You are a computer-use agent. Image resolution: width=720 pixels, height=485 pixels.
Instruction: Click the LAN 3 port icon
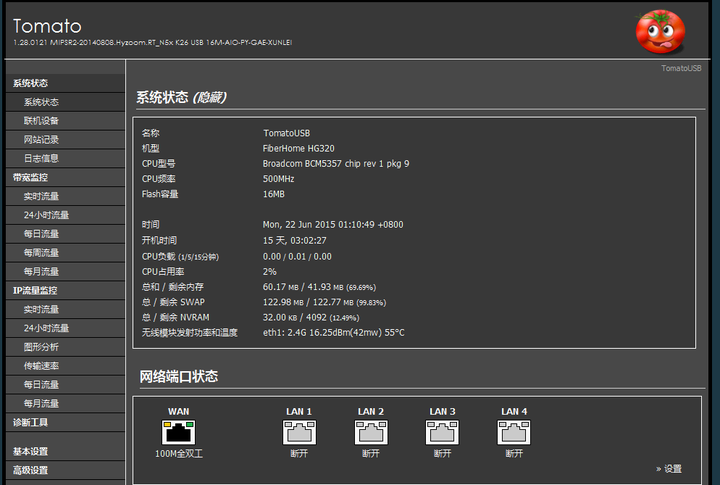point(442,432)
